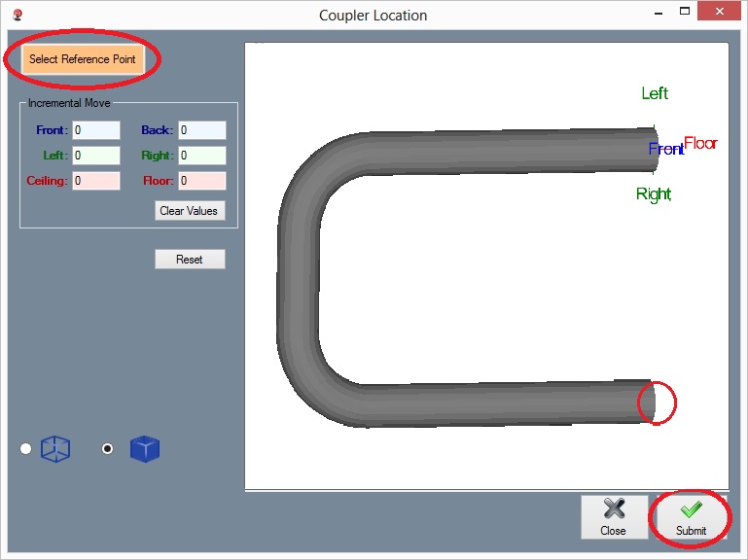Click the Clear Values button
This screenshot has width=748, height=560.
click(190, 211)
